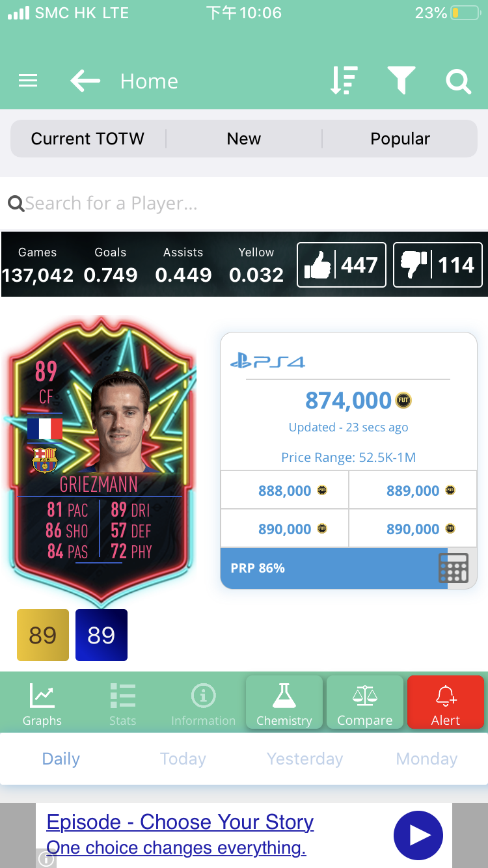488x868 pixels.
Task: Open the Stats tab
Action: coord(123,705)
